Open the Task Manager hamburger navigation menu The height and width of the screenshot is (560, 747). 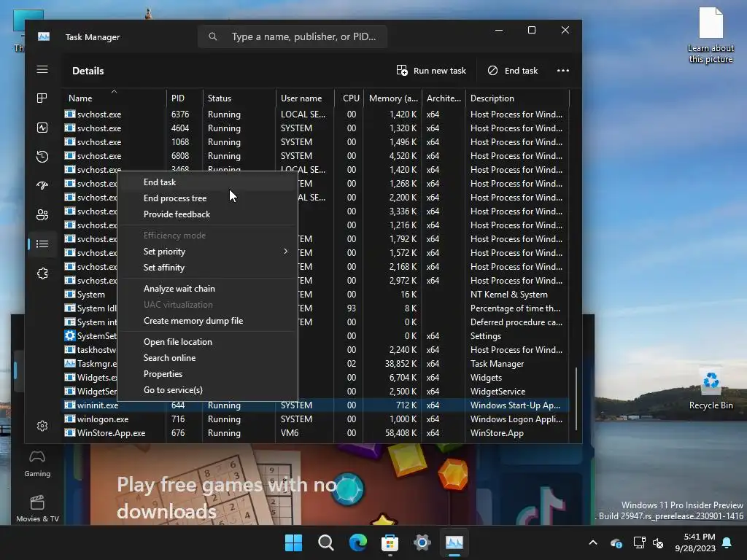click(42, 70)
